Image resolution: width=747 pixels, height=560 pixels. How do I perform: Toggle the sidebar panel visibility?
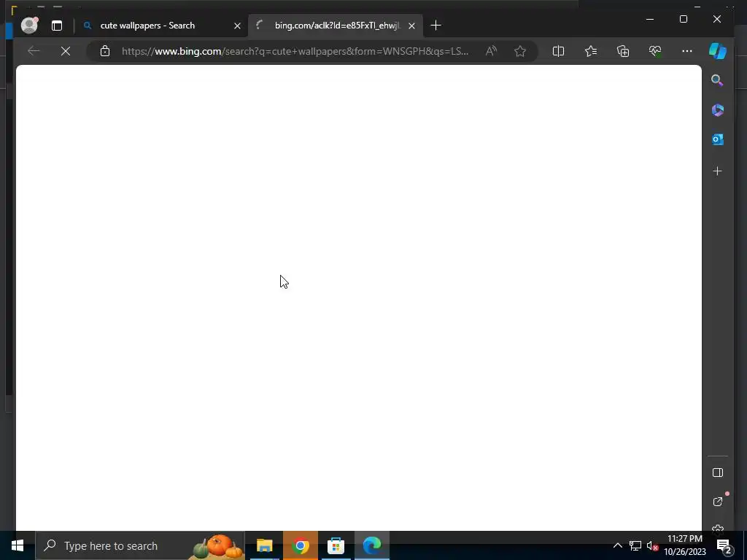(718, 472)
